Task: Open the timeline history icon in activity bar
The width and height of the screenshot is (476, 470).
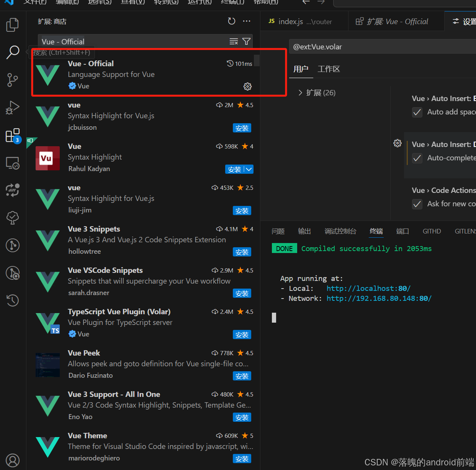Action: pyautogui.click(x=13, y=300)
